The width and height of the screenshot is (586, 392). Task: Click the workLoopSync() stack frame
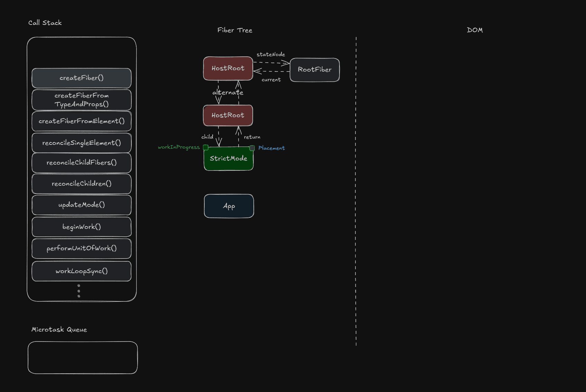click(82, 271)
